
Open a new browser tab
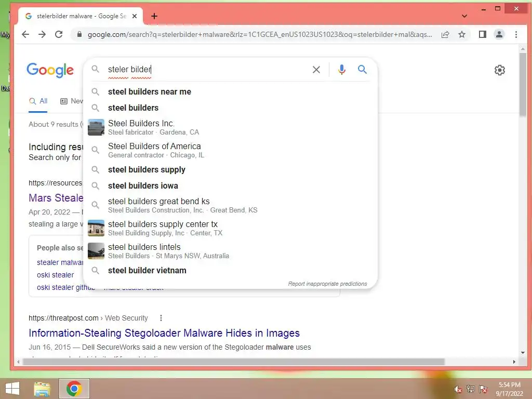coord(154,16)
